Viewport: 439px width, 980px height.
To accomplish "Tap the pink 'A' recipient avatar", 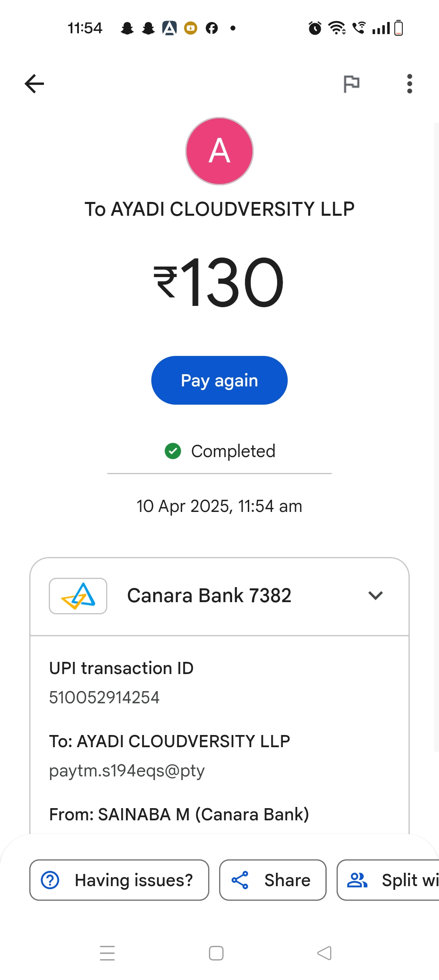I will point(219,151).
